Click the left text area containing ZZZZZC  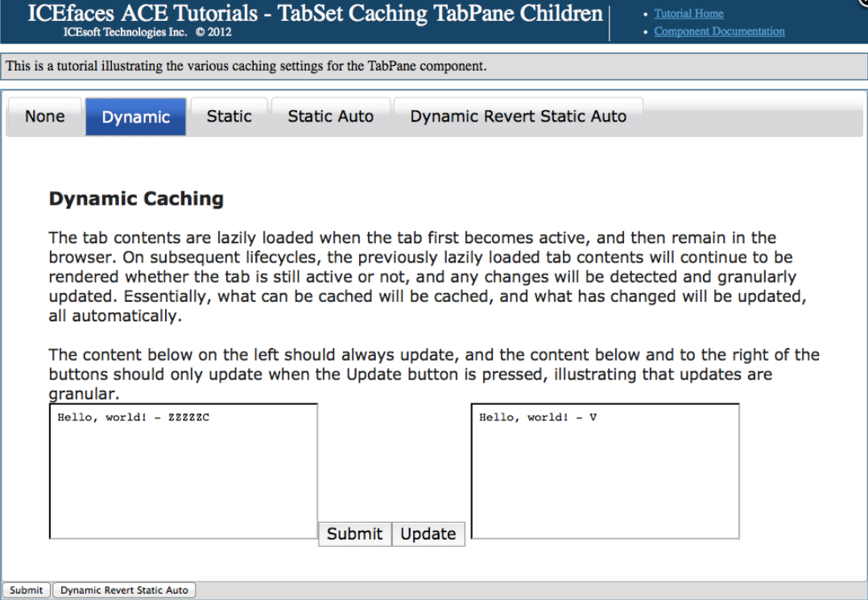[184, 471]
